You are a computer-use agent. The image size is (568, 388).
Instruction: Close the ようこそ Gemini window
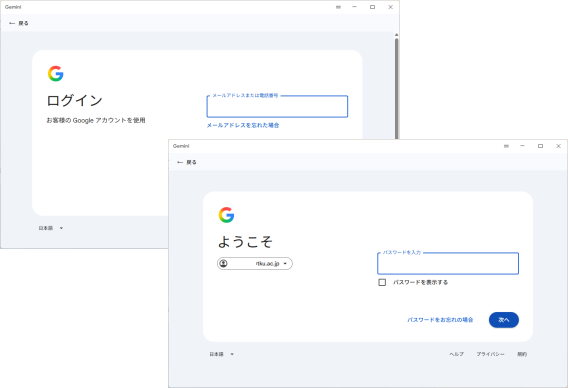point(558,146)
